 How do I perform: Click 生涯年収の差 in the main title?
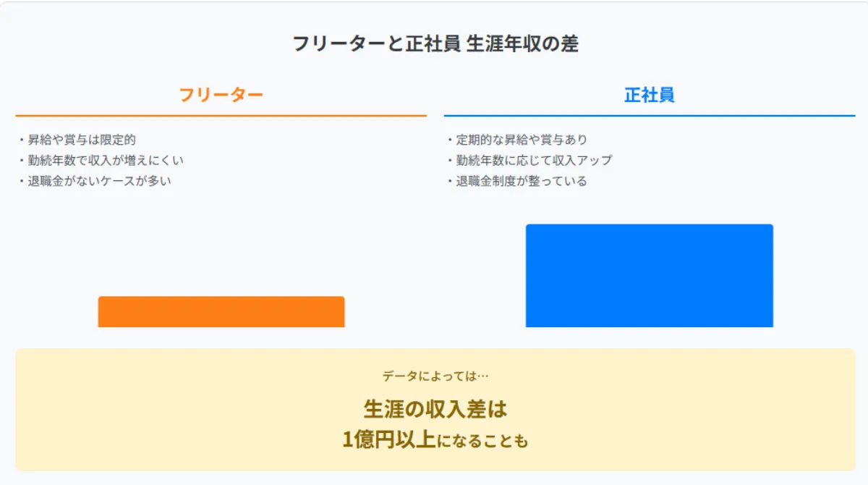pos(522,44)
